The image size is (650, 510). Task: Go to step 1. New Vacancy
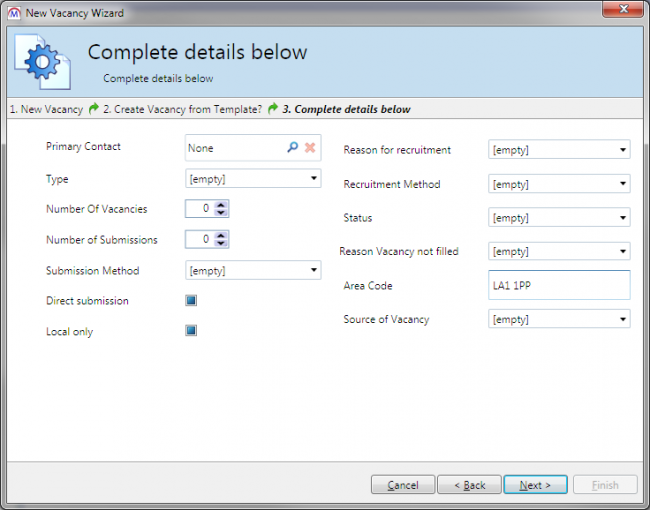point(45,109)
